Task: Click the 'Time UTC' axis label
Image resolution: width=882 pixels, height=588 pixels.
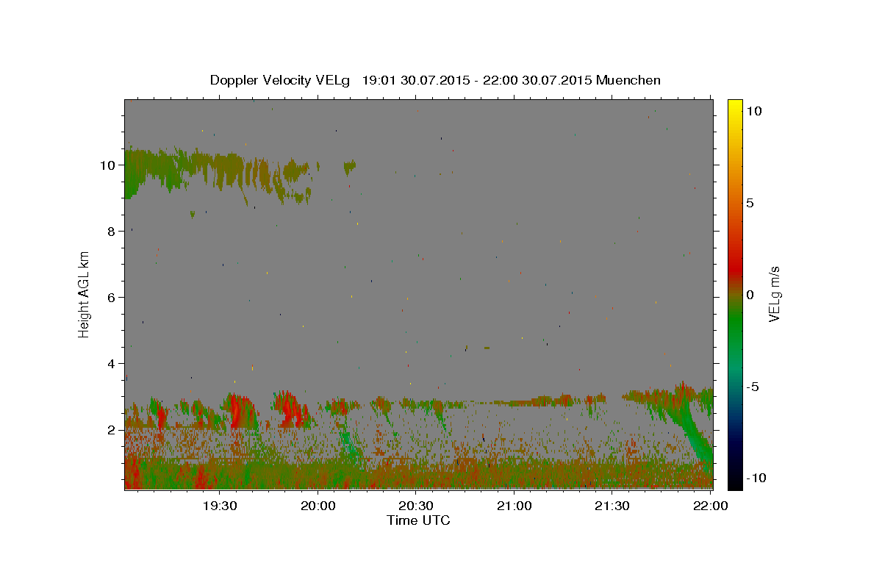Action: tap(418, 520)
